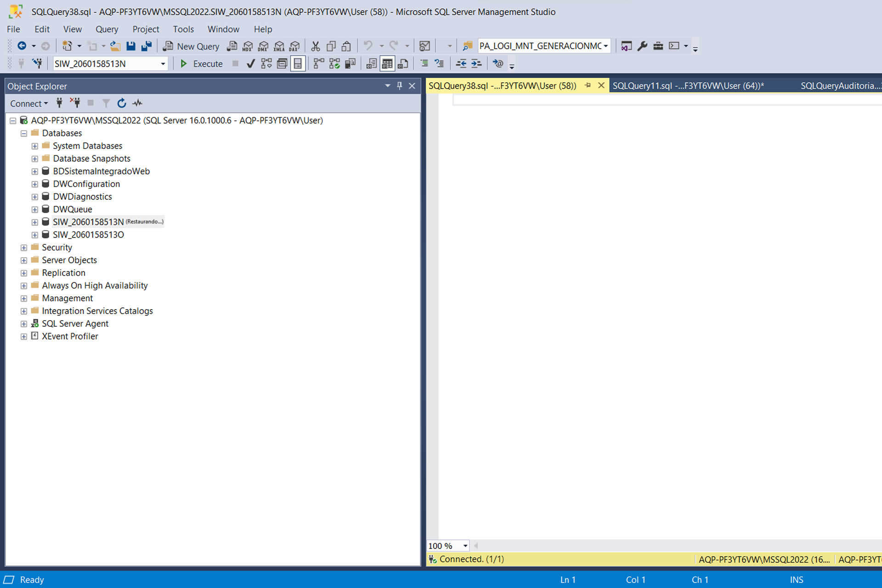Click the Properties wrench icon
Viewport: 882px width, 588px height.
pos(642,46)
